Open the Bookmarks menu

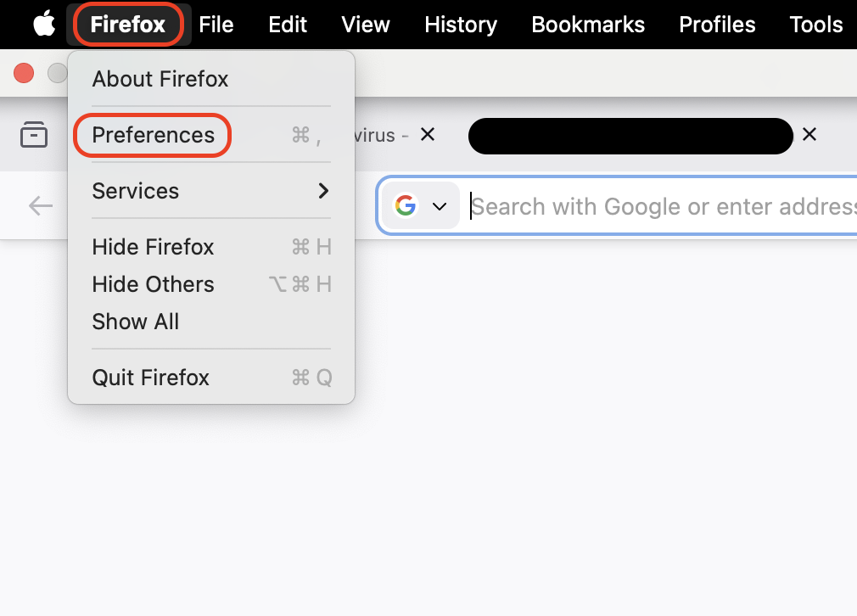tap(587, 24)
